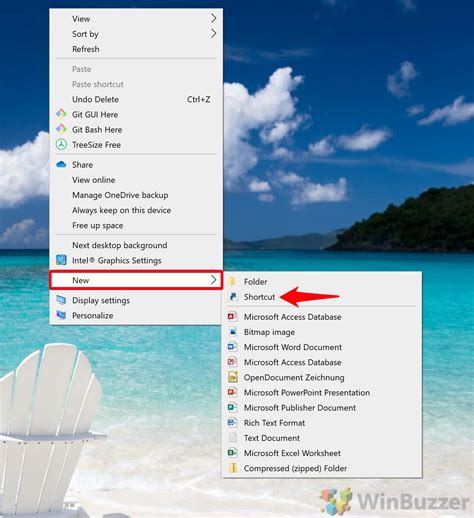Click the Bitmap image icon
Viewport: 474px width, 518px height.
pos(233,332)
